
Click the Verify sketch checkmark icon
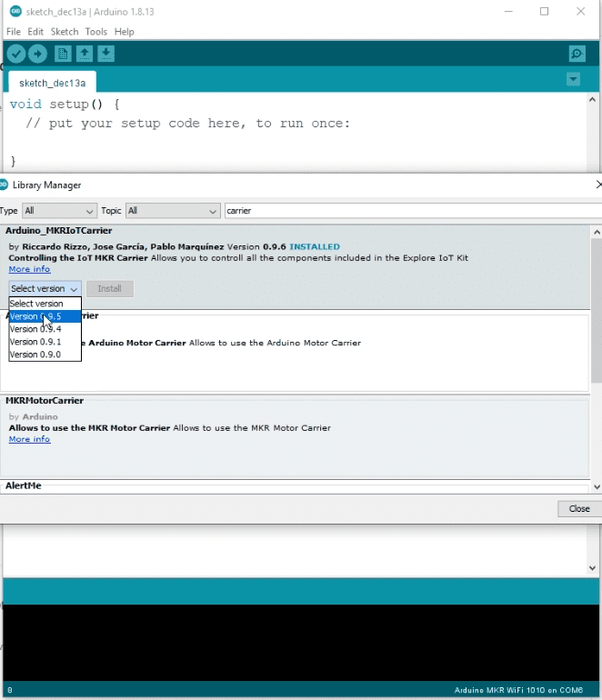click(15, 54)
